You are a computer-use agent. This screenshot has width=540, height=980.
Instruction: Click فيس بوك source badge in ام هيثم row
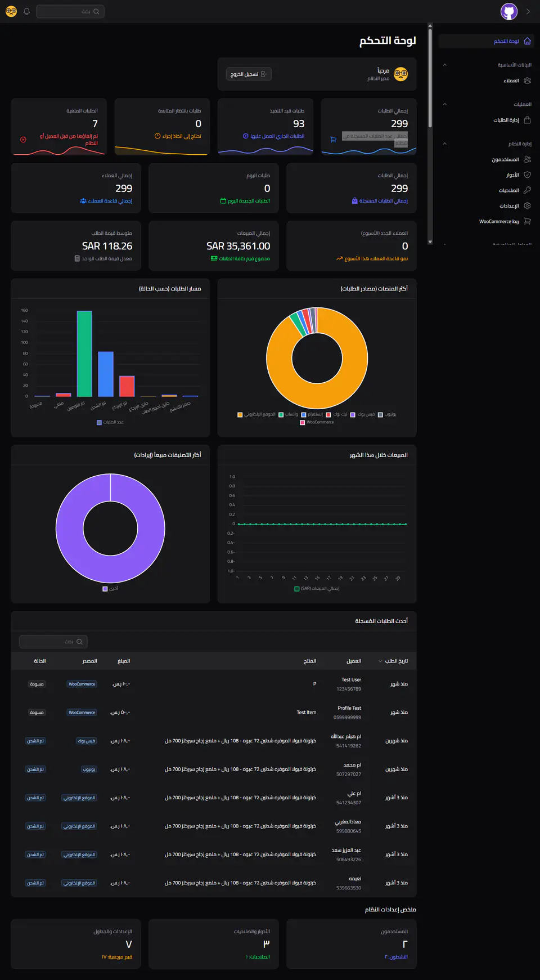pyautogui.click(x=87, y=741)
